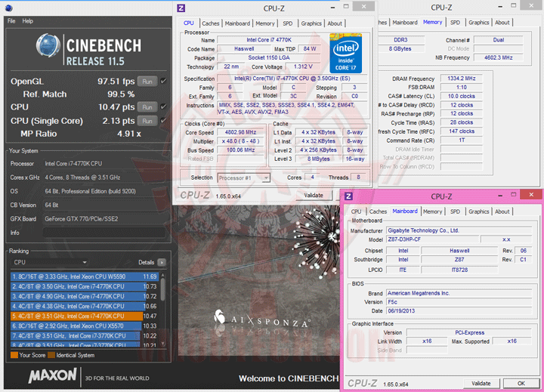Image resolution: width=544 pixels, height=392 pixels.
Task: Select CPU tab in Mainboard window
Action: 356,211
